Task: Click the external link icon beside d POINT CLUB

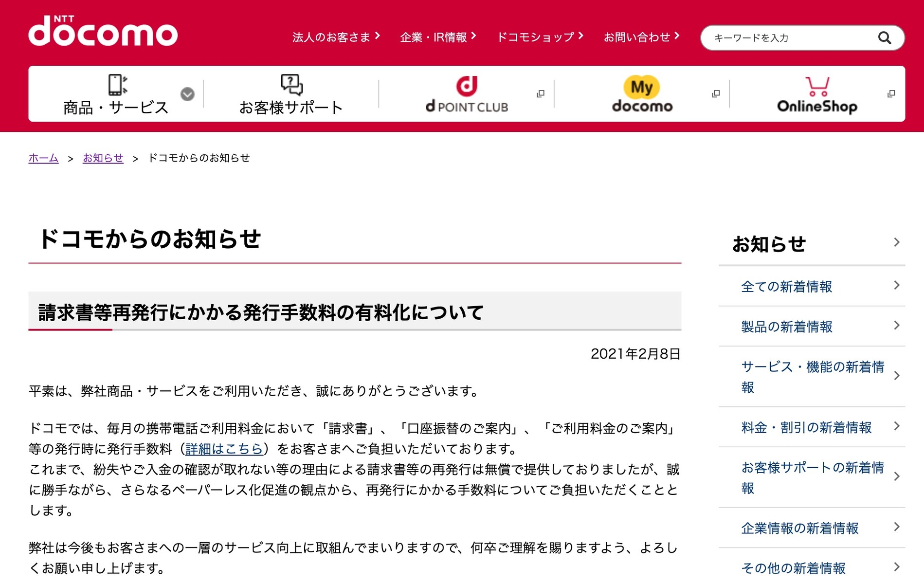Action: coord(540,93)
